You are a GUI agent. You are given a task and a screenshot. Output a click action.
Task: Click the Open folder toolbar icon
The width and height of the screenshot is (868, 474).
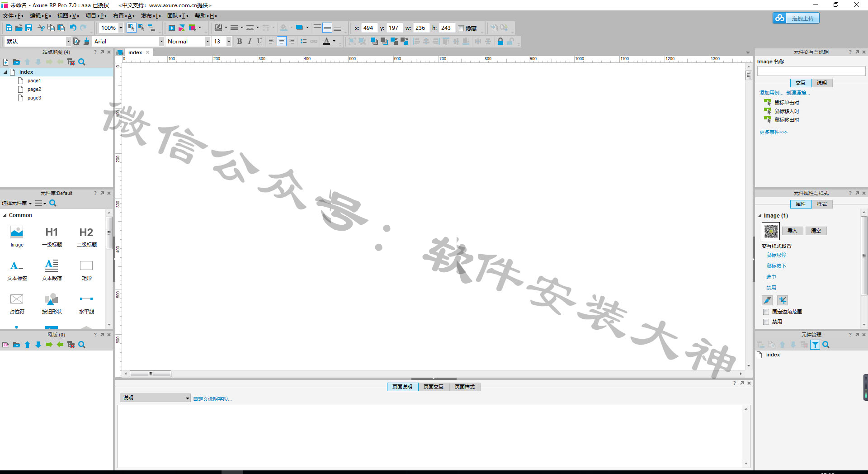click(x=19, y=28)
